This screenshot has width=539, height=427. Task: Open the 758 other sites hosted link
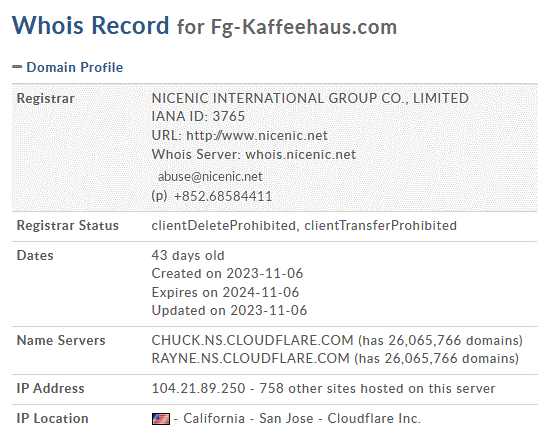377,388
